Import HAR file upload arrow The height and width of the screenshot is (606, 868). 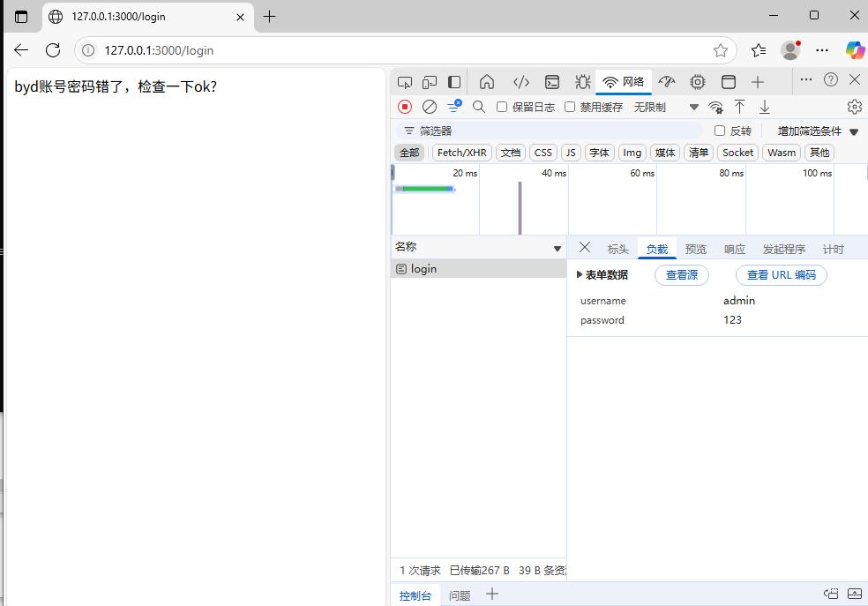tap(739, 107)
